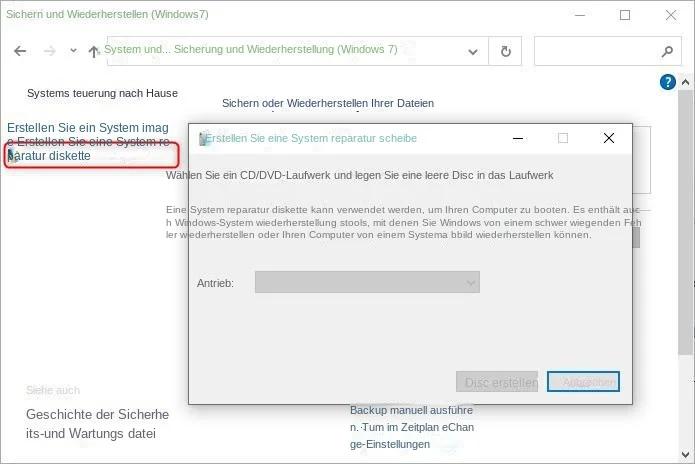Click the repair disc dialog title icon
695x464 pixels.
[203, 139]
